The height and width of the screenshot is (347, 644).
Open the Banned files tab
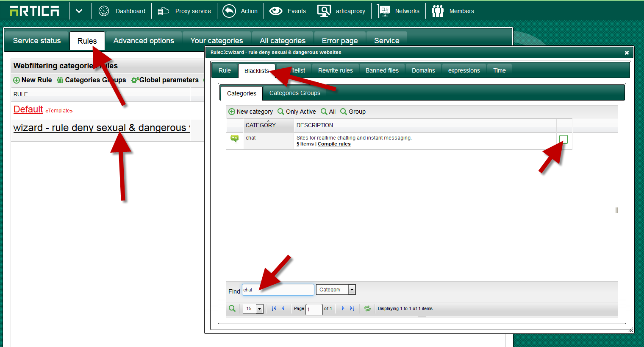point(382,70)
